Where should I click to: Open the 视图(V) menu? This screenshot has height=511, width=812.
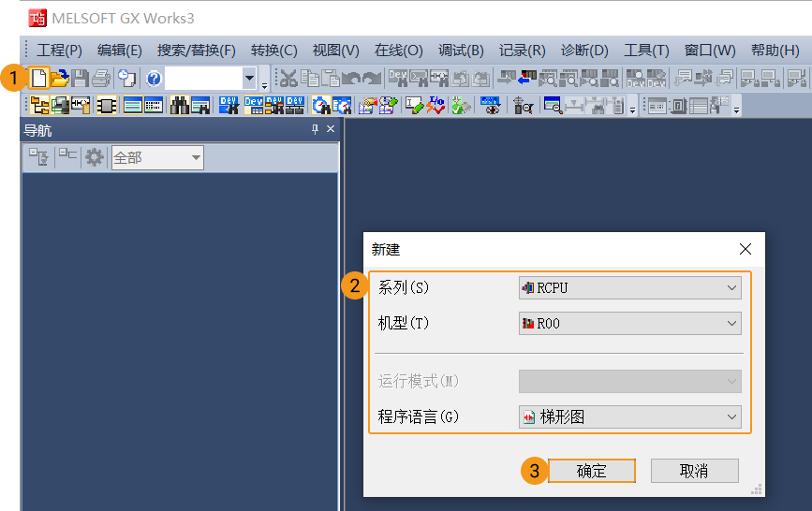pyautogui.click(x=335, y=51)
